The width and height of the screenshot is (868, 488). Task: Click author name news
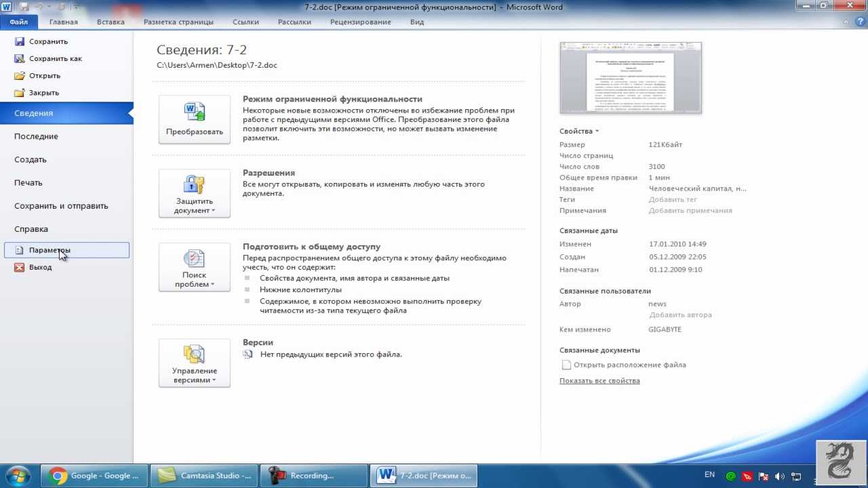tap(657, 304)
